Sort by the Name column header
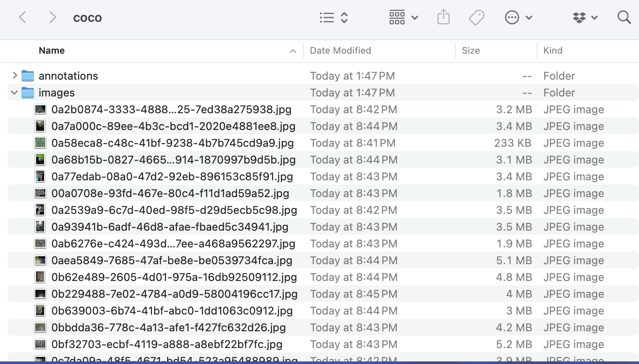 pos(52,51)
